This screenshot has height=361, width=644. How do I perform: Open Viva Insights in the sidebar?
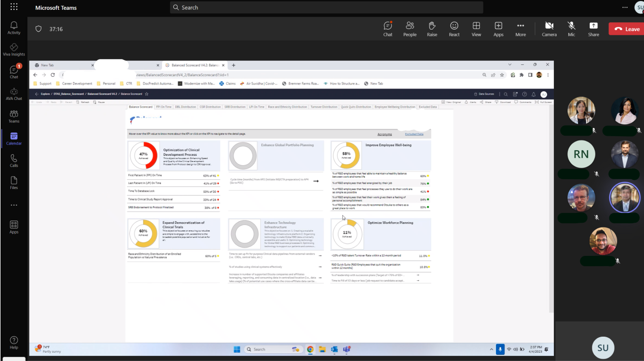click(14, 50)
